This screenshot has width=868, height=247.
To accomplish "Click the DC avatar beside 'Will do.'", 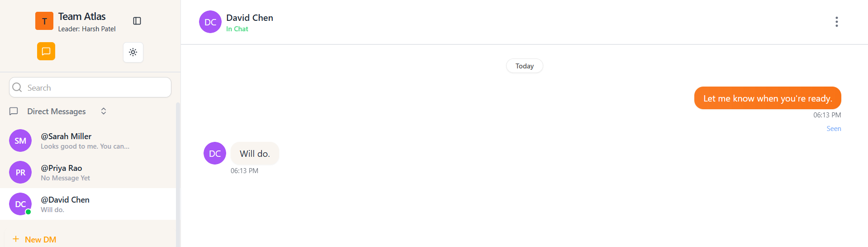I will pyautogui.click(x=215, y=153).
